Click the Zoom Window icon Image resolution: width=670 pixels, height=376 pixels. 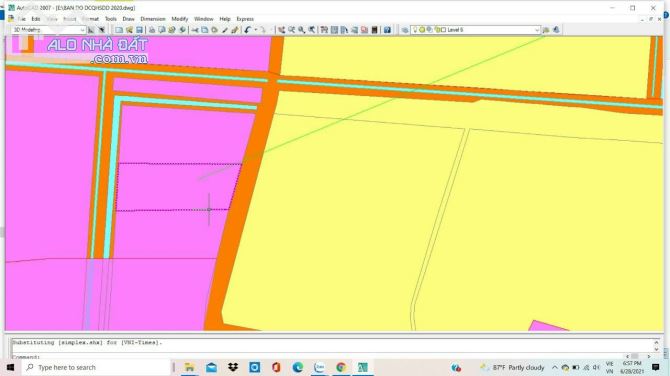click(302, 30)
